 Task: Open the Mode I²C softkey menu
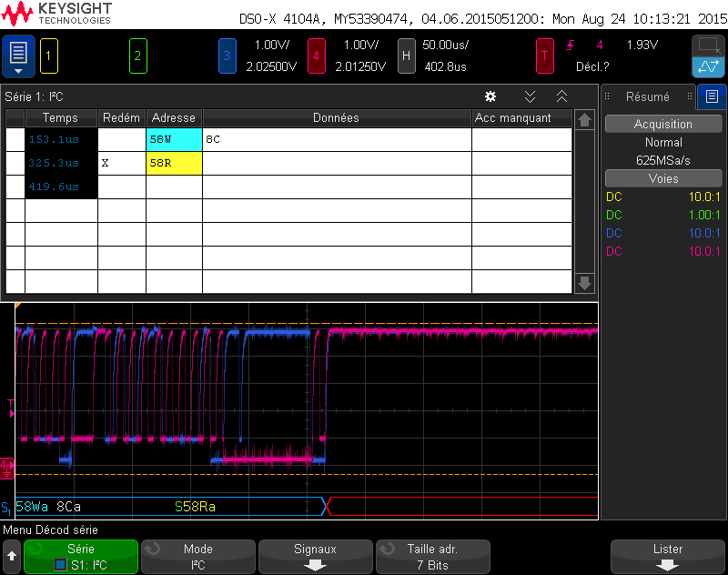coord(197,556)
